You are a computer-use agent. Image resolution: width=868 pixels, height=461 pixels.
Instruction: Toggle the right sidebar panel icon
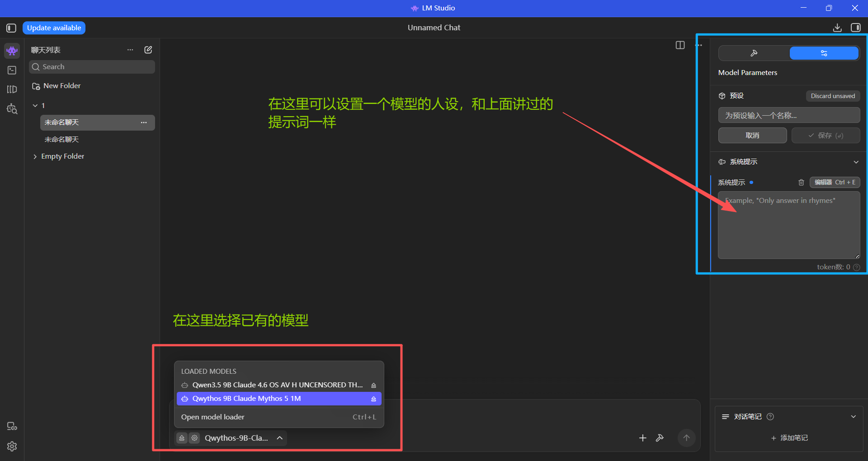click(x=856, y=28)
